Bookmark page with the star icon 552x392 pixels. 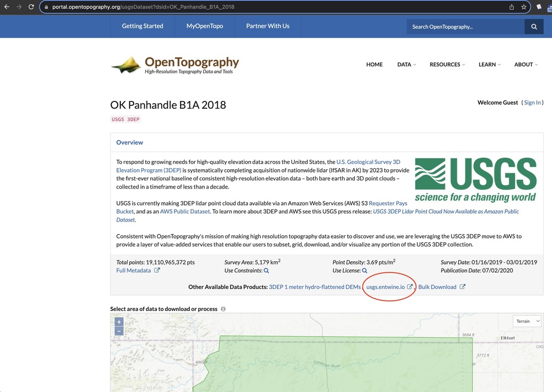(523, 7)
